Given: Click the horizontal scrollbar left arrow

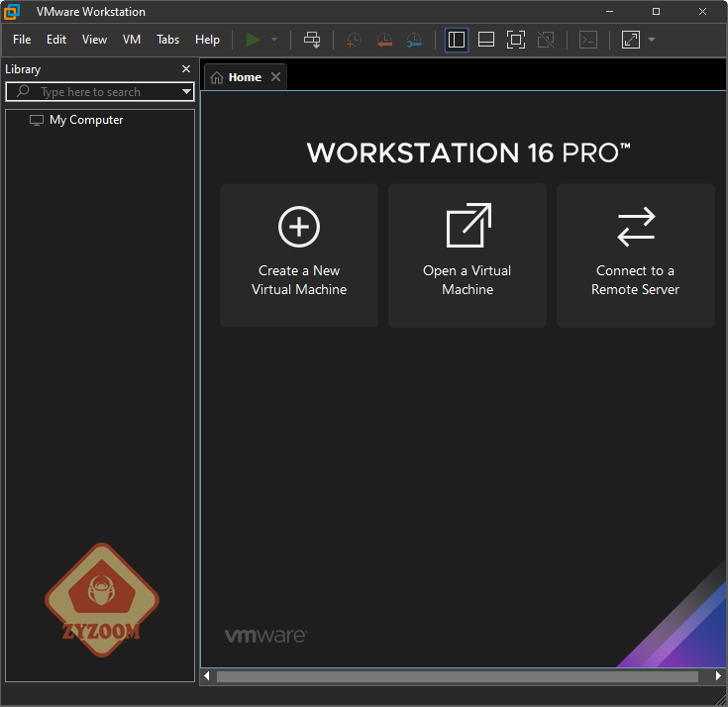Looking at the screenshot, I should tap(207, 676).
